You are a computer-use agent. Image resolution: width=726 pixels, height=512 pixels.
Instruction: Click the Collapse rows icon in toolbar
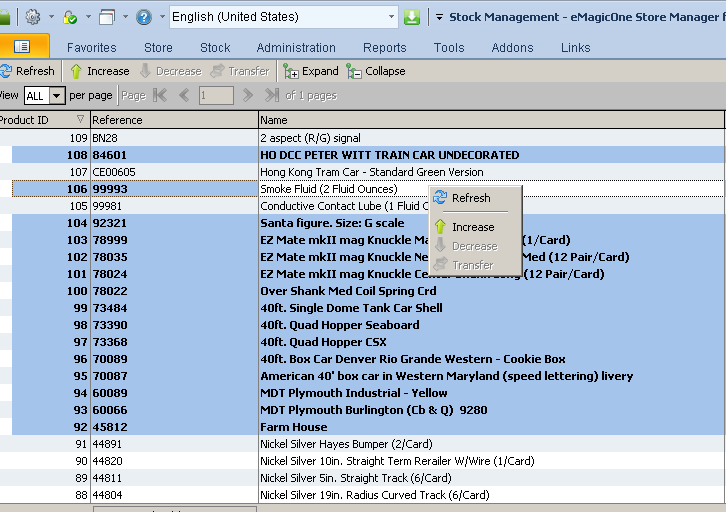354,71
